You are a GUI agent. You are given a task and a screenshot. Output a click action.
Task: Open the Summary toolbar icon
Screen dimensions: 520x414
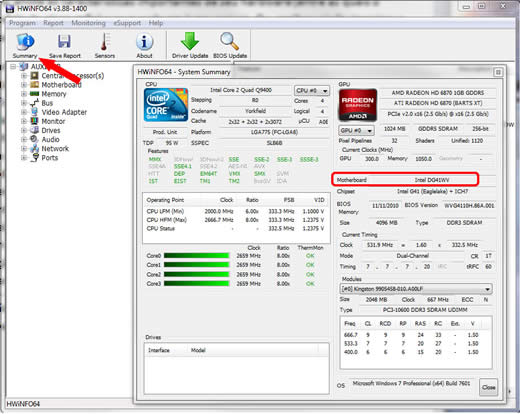[25, 42]
